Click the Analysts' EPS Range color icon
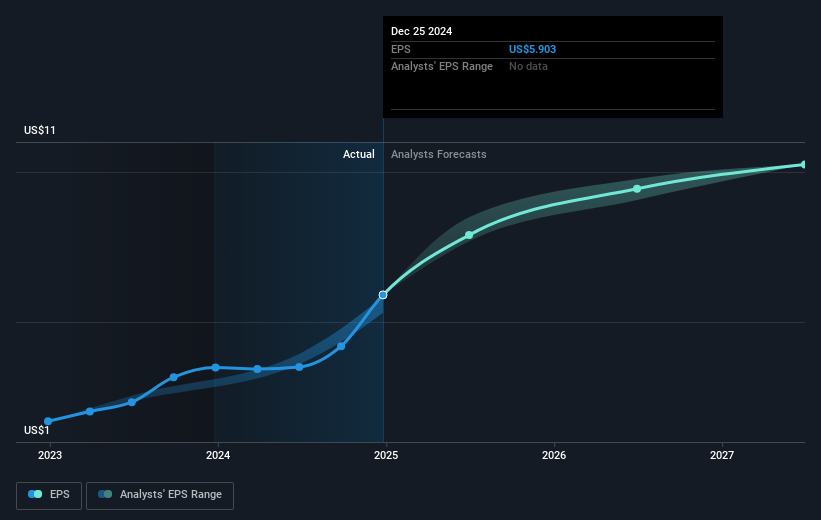 pyautogui.click(x=105, y=494)
